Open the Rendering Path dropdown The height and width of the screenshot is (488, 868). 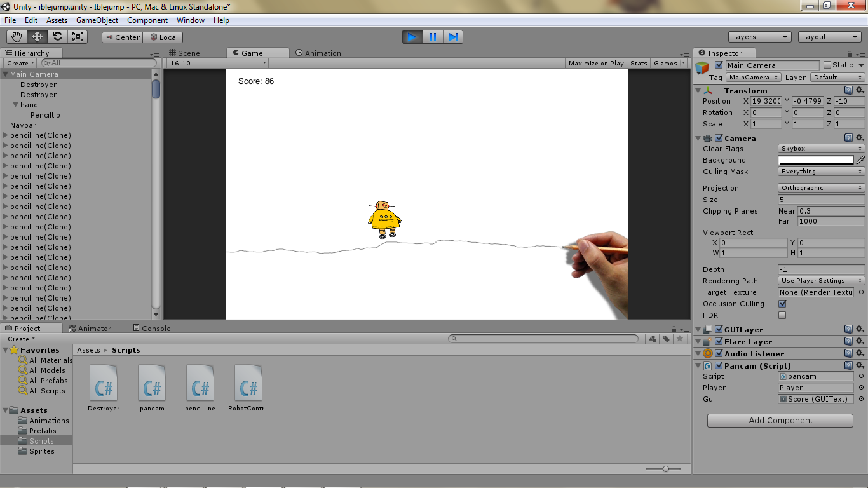coord(822,281)
